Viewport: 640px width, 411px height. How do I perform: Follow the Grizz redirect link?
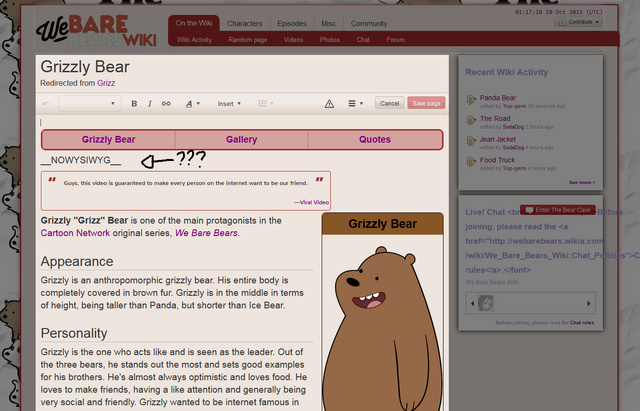pos(106,83)
